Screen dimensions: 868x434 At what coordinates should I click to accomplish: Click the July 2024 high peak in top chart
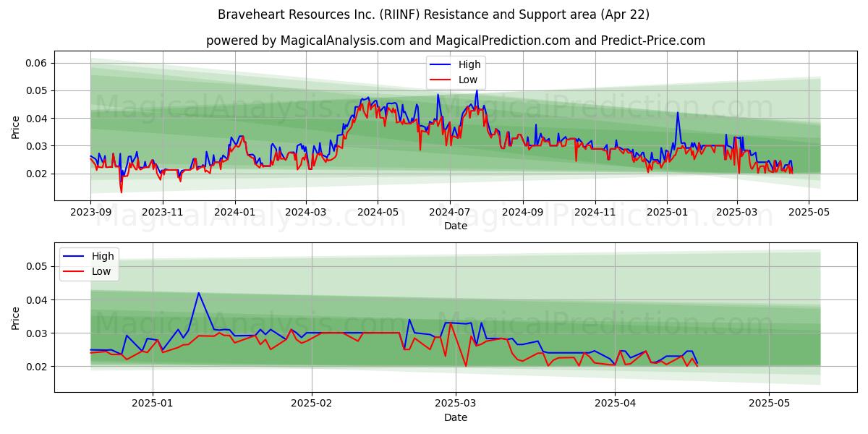coord(476,91)
